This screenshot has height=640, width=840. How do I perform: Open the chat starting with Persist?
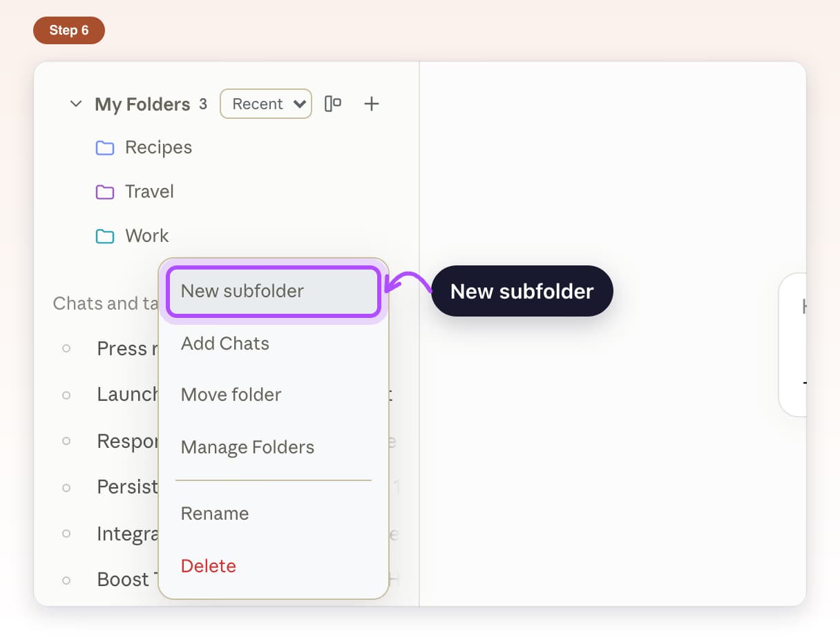128,487
